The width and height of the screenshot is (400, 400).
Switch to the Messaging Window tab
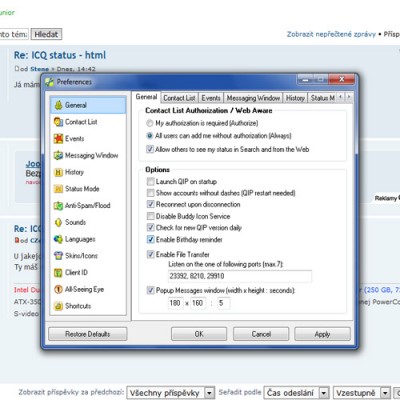point(253,98)
